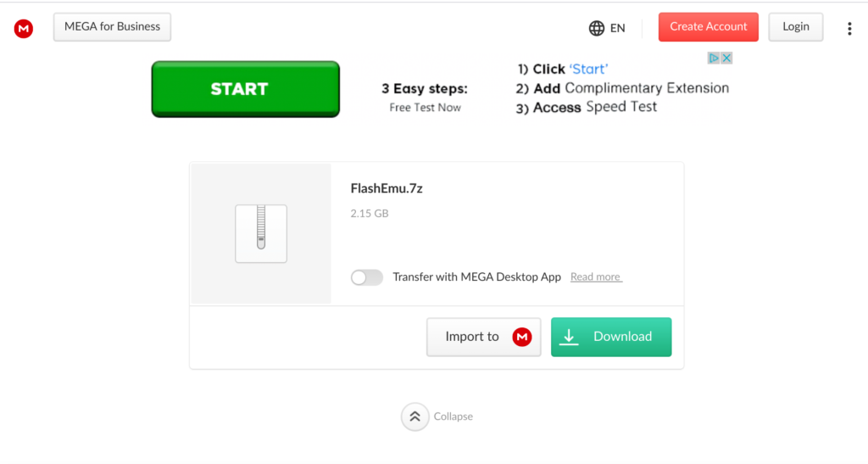Click the Create Account button
Screen dimensions: 868x464
click(708, 27)
